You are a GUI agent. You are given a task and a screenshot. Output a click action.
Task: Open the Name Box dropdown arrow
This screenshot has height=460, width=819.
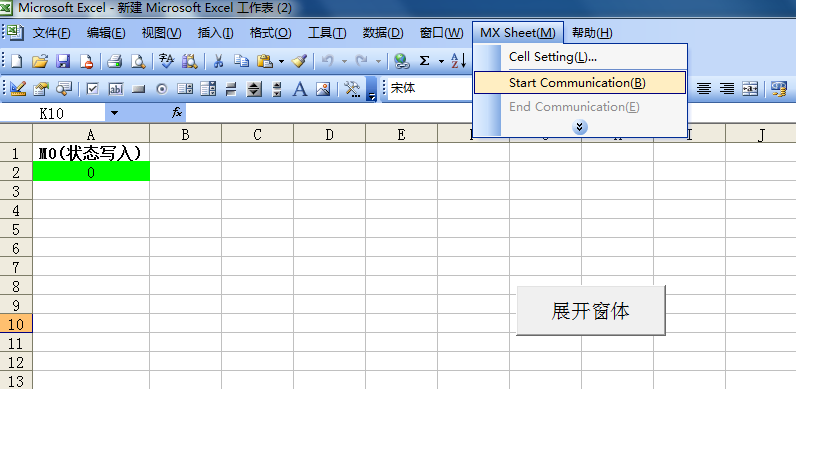pos(114,113)
